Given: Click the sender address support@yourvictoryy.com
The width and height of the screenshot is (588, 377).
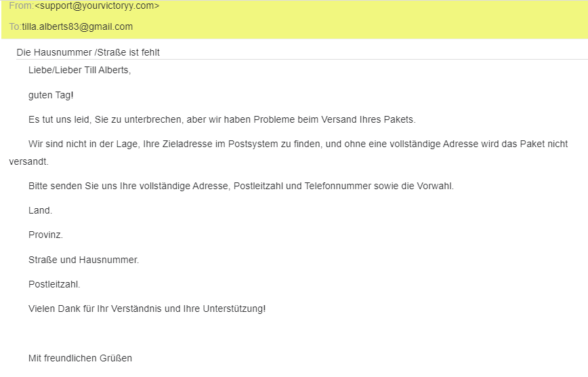Looking at the screenshot, I should tap(97, 6).
